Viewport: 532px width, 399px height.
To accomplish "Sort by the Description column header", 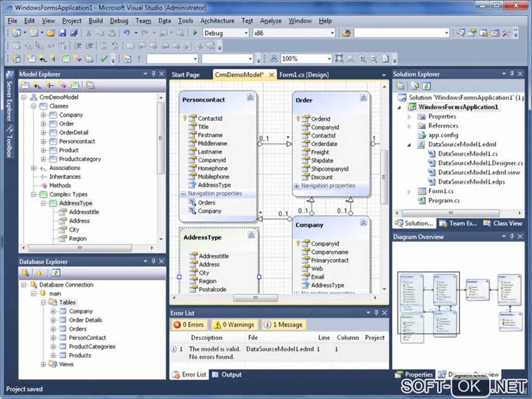I will (207, 337).
